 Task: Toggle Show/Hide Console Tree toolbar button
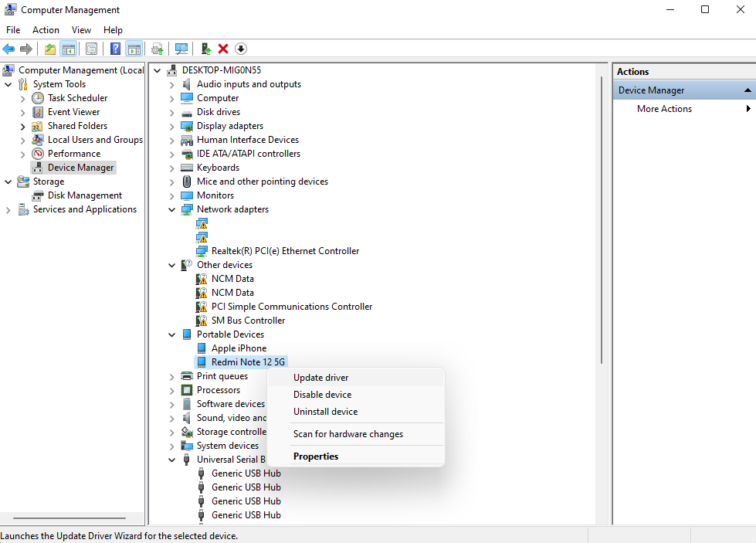pos(69,49)
